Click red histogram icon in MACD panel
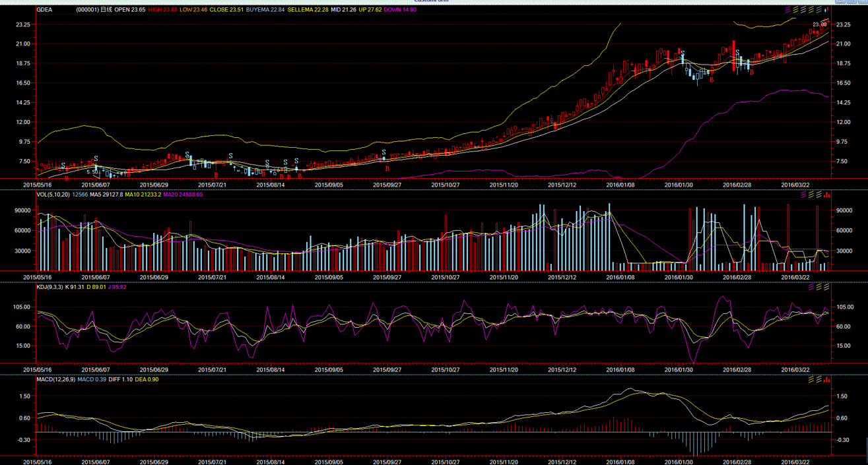 click(x=826, y=379)
